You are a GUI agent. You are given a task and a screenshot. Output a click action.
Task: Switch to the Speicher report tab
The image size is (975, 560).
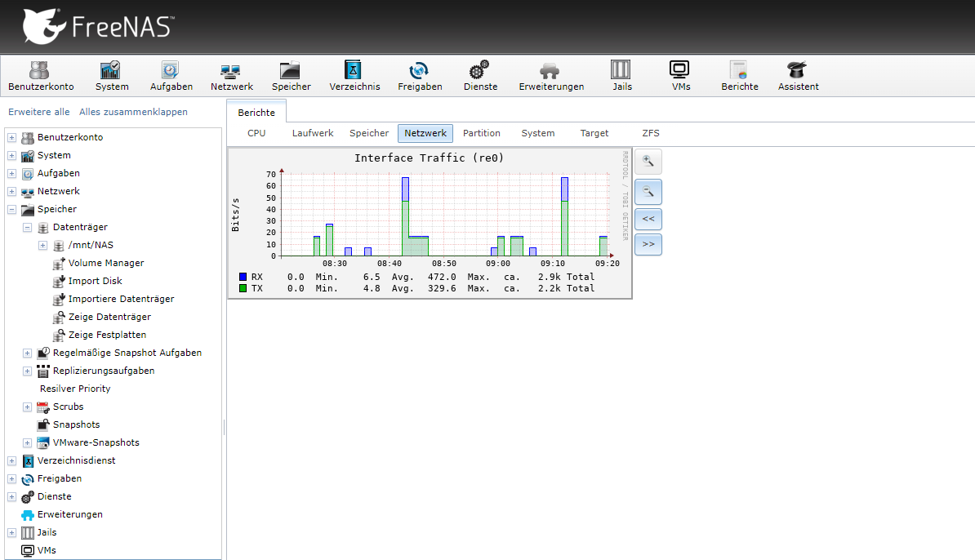click(369, 133)
